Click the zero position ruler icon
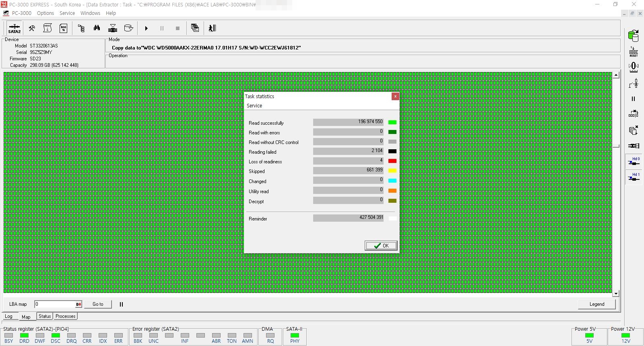 point(634,67)
